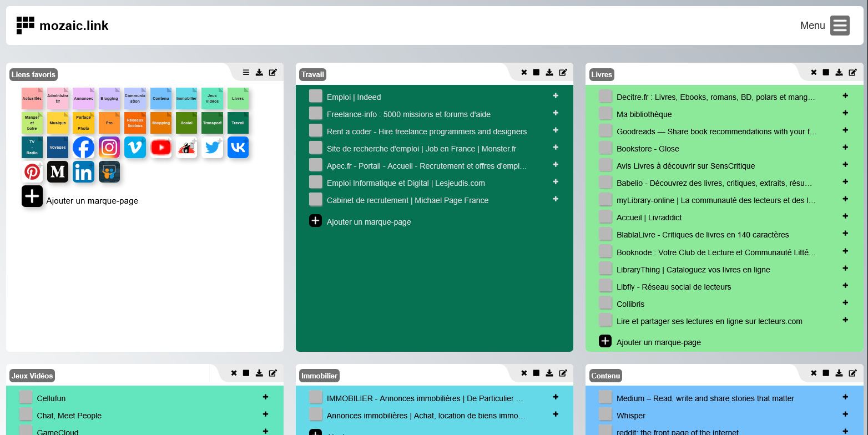Viewport: 868px width, 435px height.
Task: Toggle the square icon in Contenu header
Action: coord(826,373)
